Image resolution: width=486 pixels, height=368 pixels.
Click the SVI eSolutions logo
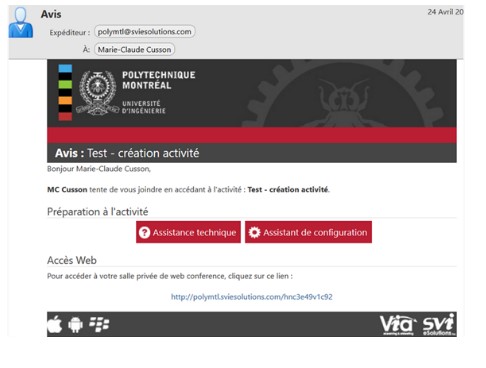(x=438, y=324)
